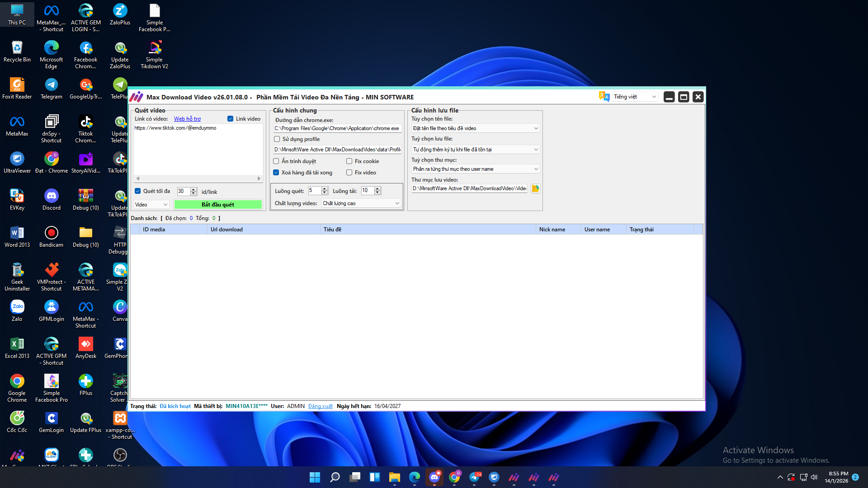Open the Geek Uninstaller desktop icon
Viewport: 868px width, 488px height.
pos(17,277)
